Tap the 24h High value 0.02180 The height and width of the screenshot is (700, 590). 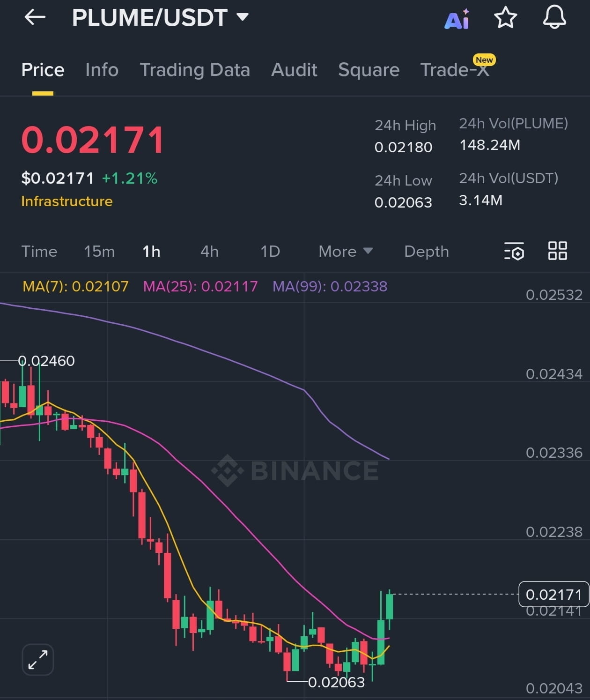(403, 147)
